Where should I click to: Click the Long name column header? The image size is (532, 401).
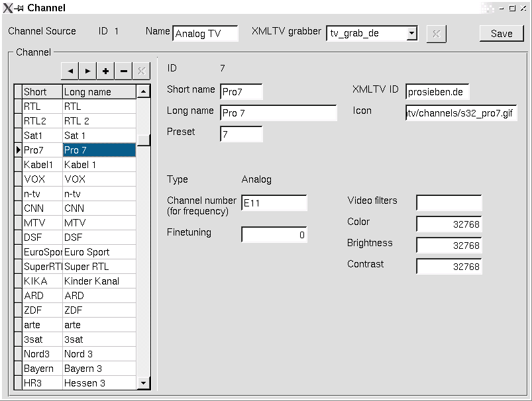coord(99,92)
